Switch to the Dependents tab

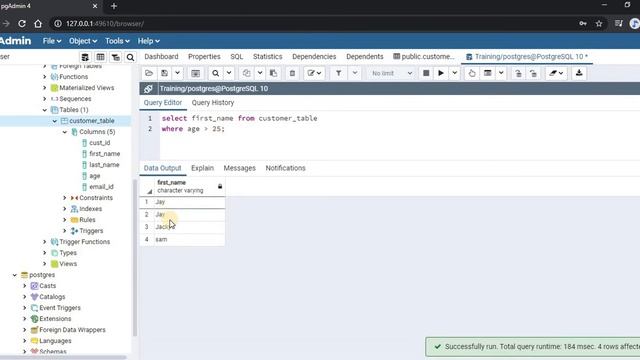(364, 57)
